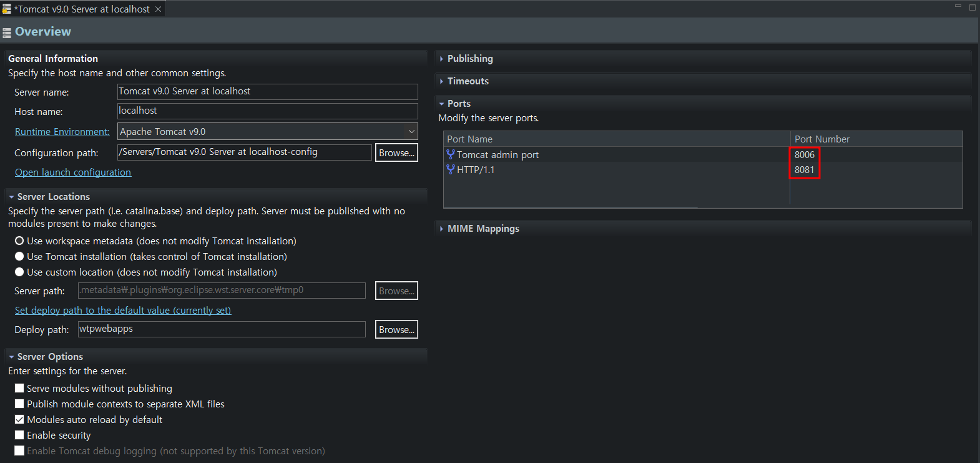Select the Tomcat admin port row

tap(703, 154)
